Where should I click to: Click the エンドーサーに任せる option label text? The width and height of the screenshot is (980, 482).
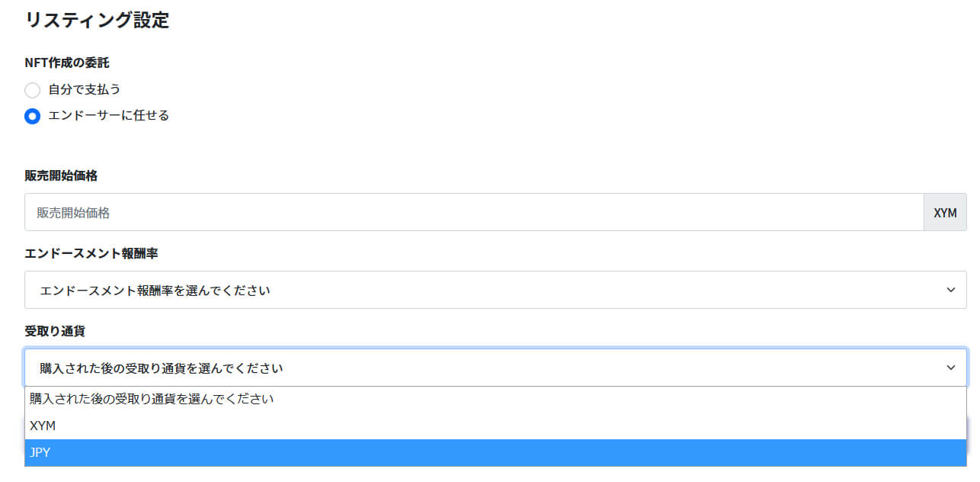(108, 116)
